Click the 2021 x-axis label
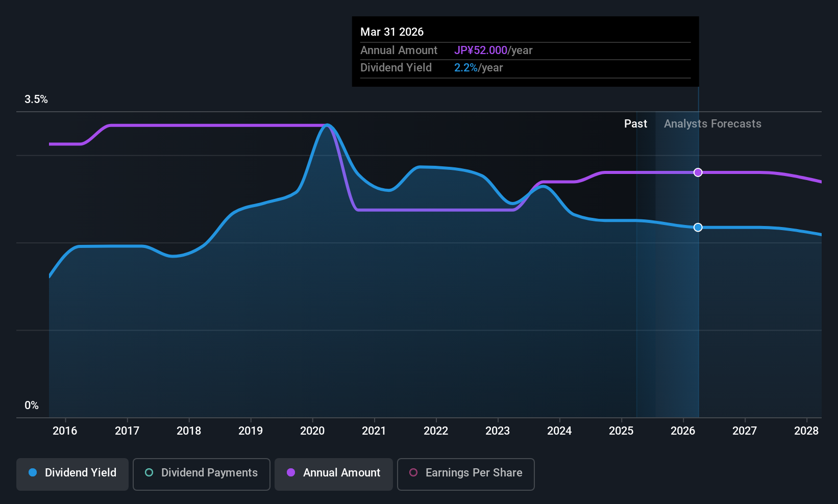Image resolution: width=838 pixels, height=504 pixels. 374,431
